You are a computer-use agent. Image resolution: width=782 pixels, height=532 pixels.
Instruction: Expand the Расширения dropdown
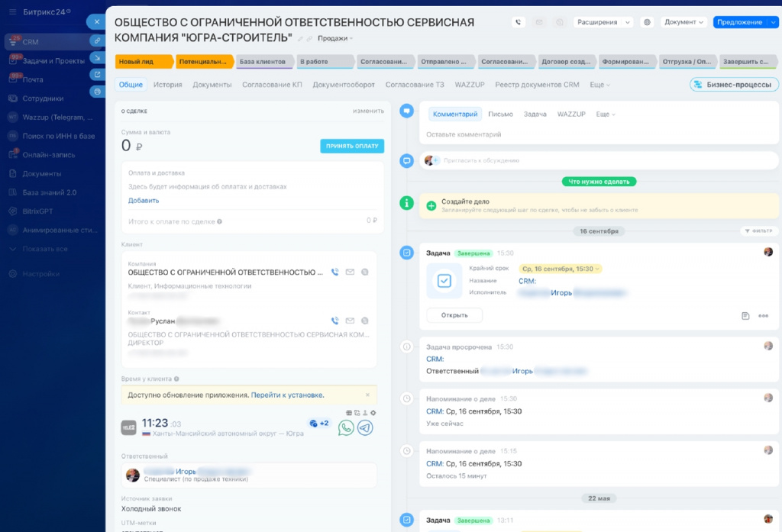point(628,22)
